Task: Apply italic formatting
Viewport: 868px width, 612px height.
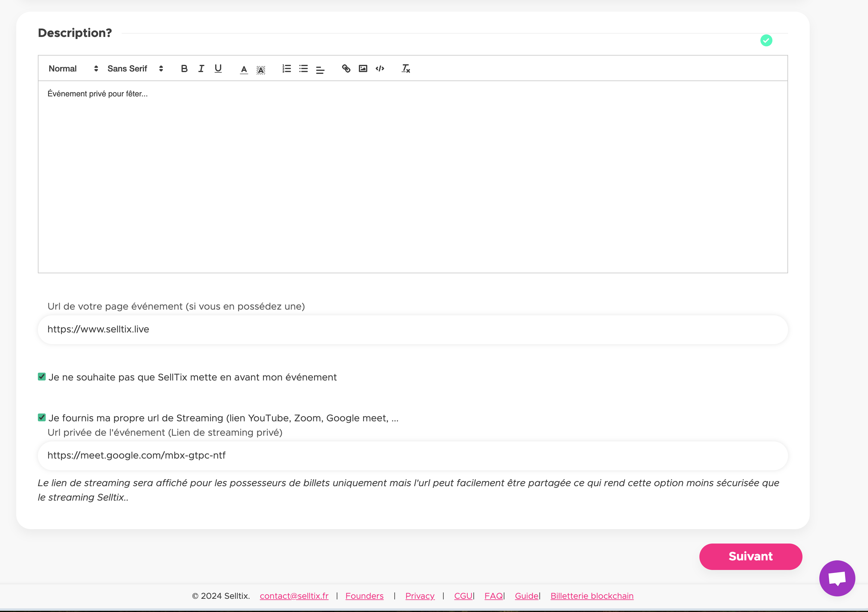Action: click(201, 69)
